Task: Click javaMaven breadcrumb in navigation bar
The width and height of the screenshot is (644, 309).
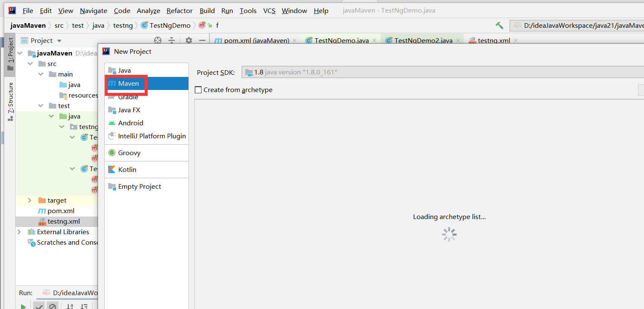Action: coord(28,26)
